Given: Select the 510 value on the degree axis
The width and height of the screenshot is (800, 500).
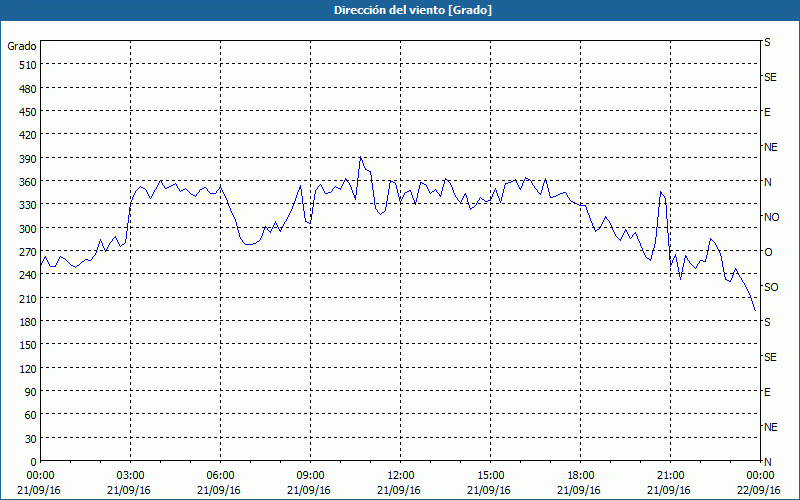Looking at the screenshot, I should pyautogui.click(x=29, y=65).
